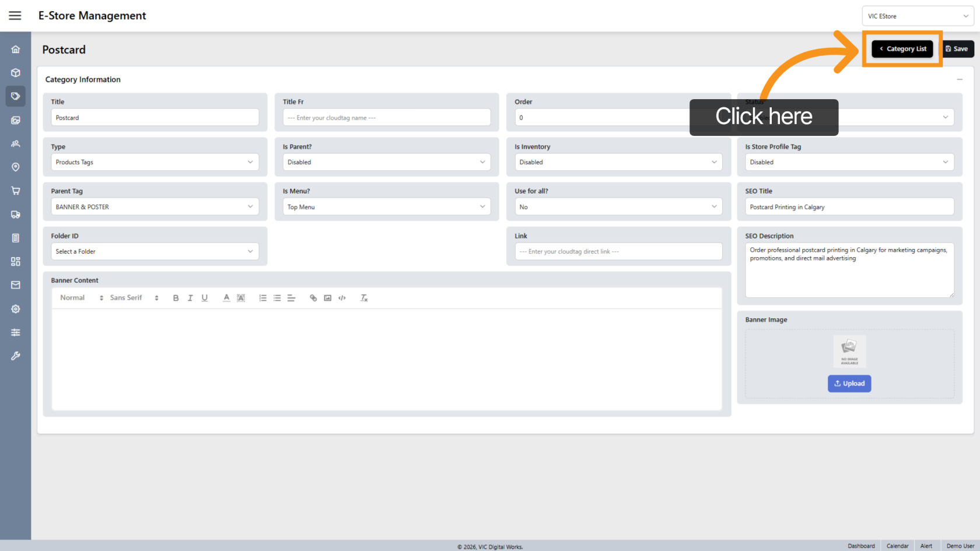The width and height of the screenshot is (980, 551).
Task: Open the delivery truck sidebar icon
Action: pyautogui.click(x=16, y=215)
